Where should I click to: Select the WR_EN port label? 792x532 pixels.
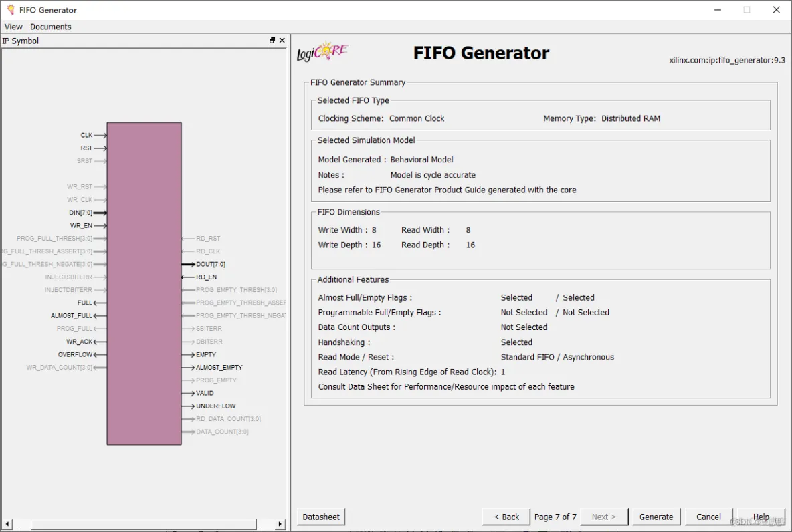coord(82,226)
